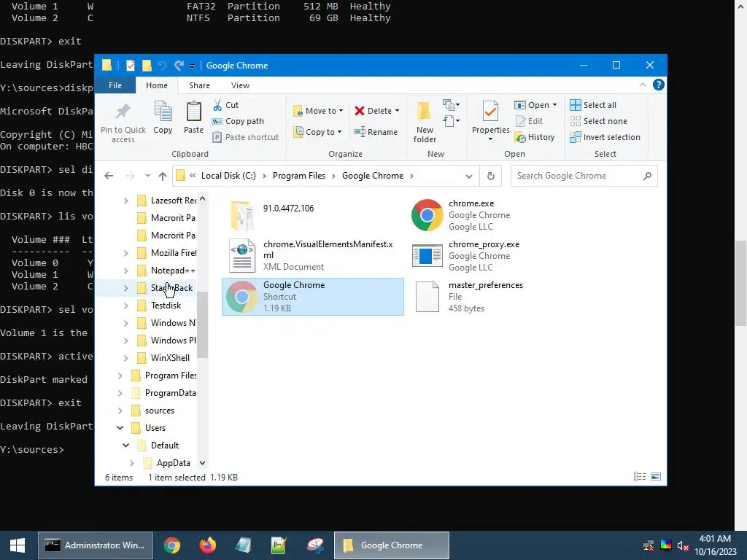Image resolution: width=747 pixels, height=560 pixels.
Task: Open file History in ribbon
Action: point(535,137)
